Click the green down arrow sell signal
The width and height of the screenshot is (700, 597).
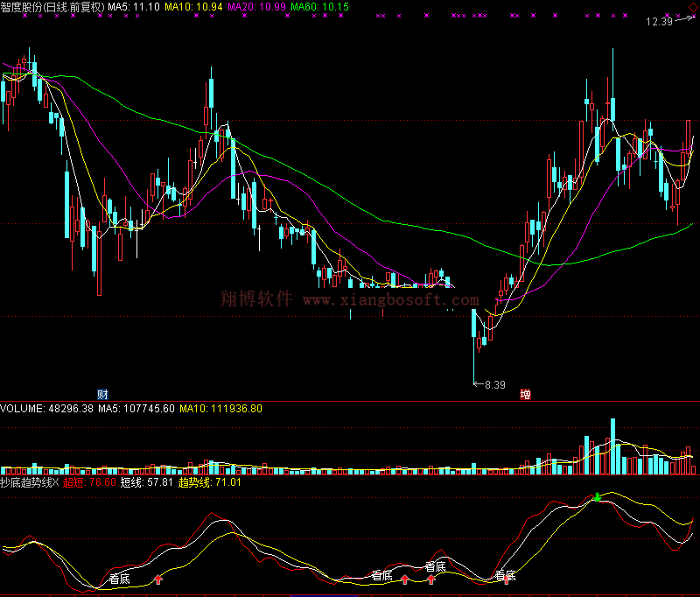pyautogui.click(x=598, y=497)
